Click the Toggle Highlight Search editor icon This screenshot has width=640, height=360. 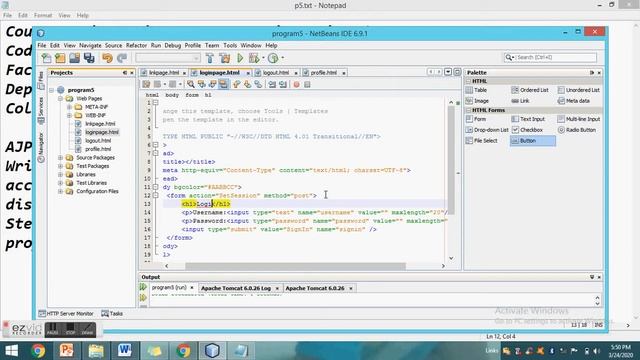tap(223, 84)
